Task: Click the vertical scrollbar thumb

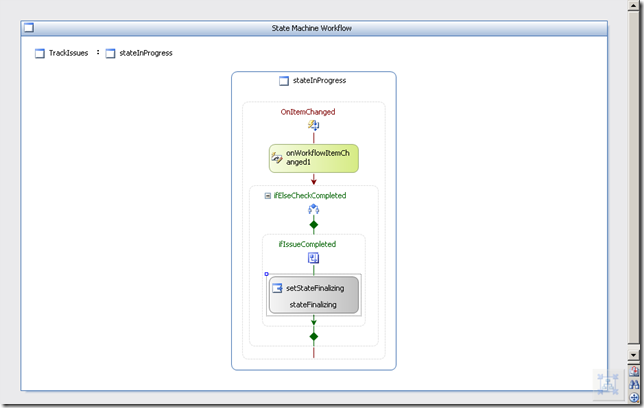Action: 633,178
